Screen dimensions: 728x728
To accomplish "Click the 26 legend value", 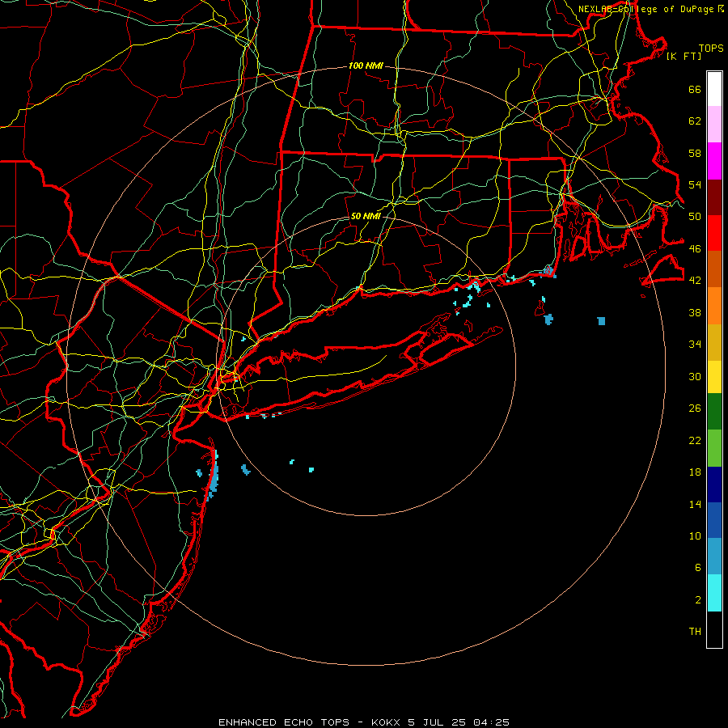I will [695, 408].
